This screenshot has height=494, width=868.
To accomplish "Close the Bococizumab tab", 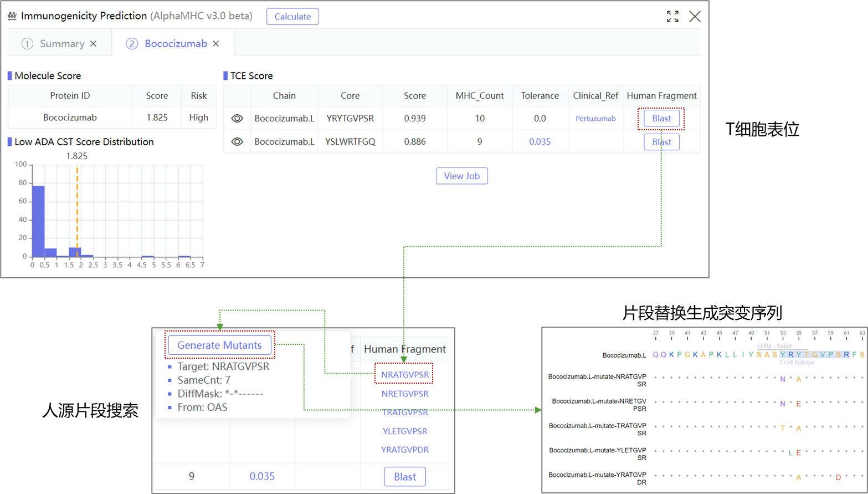I will (216, 44).
